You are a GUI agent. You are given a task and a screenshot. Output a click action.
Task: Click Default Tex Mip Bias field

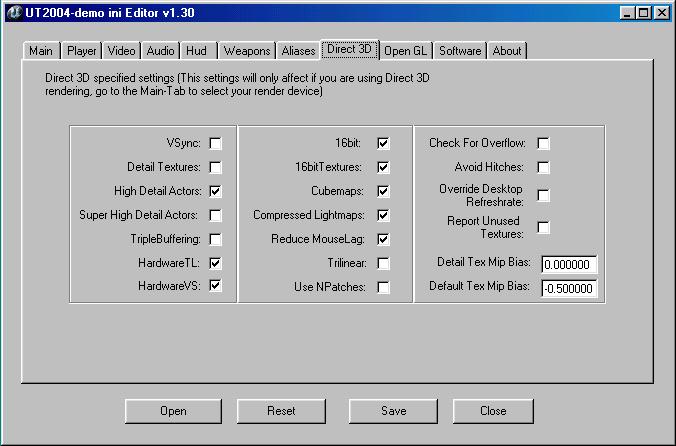click(569, 289)
